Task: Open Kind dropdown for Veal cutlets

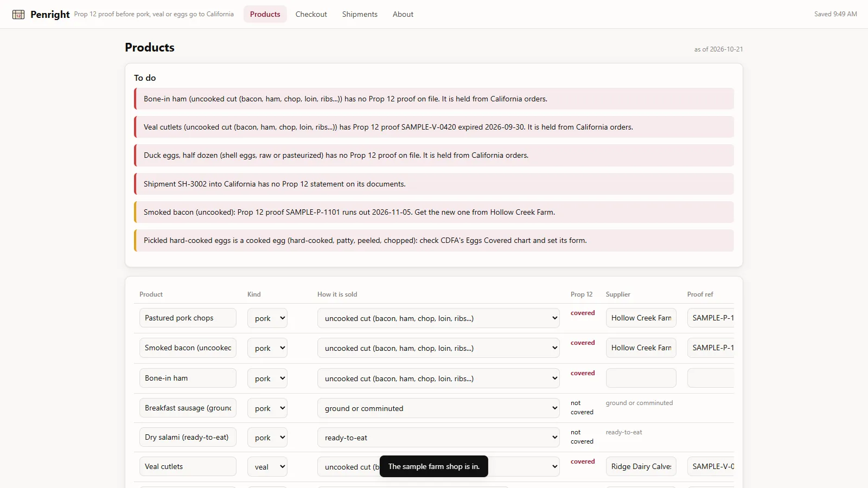Action: (267, 467)
